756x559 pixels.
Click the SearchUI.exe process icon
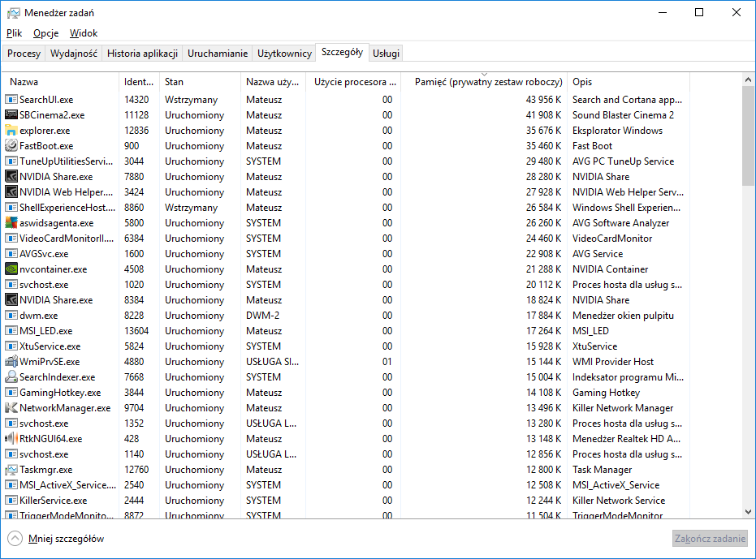click(x=11, y=100)
